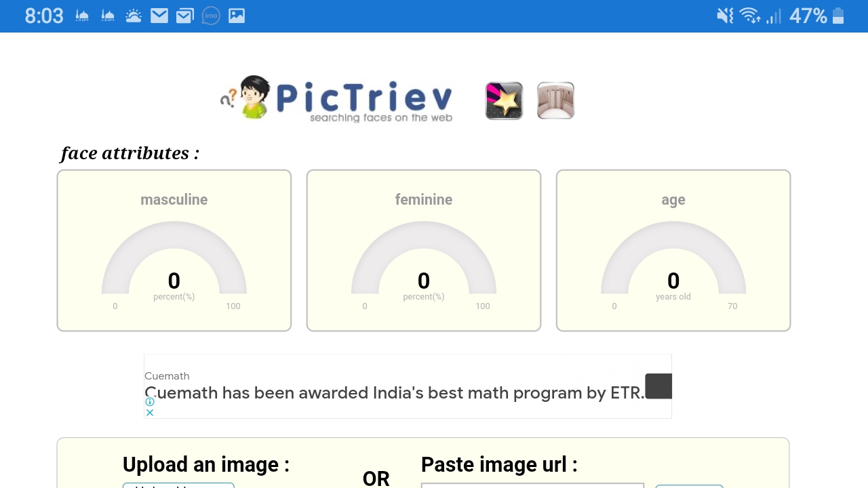The height and width of the screenshot is (488, 868).
Task: Tap the Wi-Fi signal status icon
Action: pyautogui.click(x=750, y=16)
